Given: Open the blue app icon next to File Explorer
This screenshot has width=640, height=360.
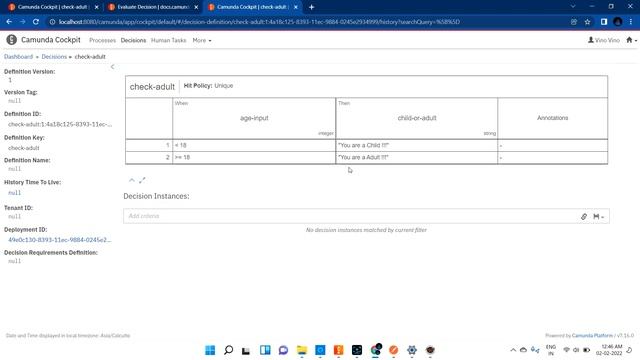Looking at the screenshot, I should tap(320, 350).
